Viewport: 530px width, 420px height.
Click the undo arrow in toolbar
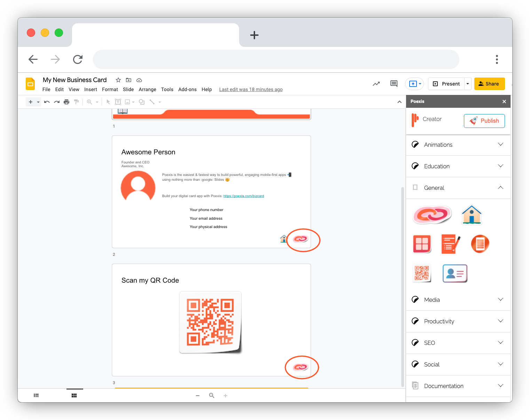(x=47, y=102)
